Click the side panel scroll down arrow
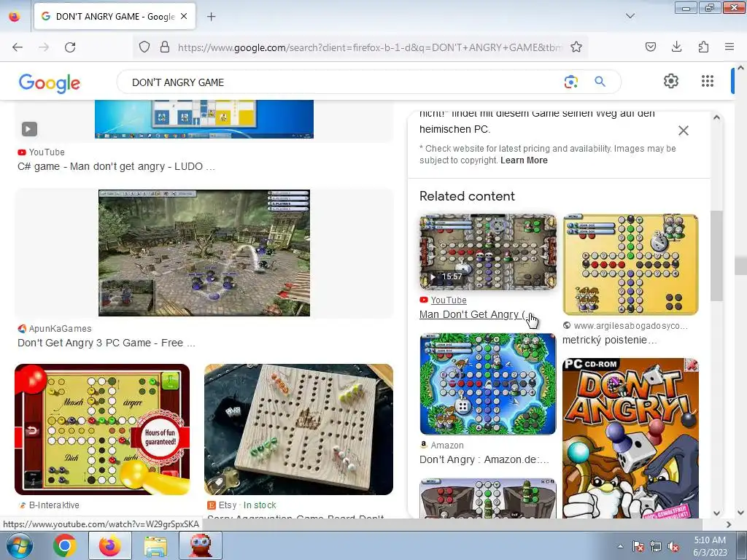Screen dimensions: 747x560 716,513
